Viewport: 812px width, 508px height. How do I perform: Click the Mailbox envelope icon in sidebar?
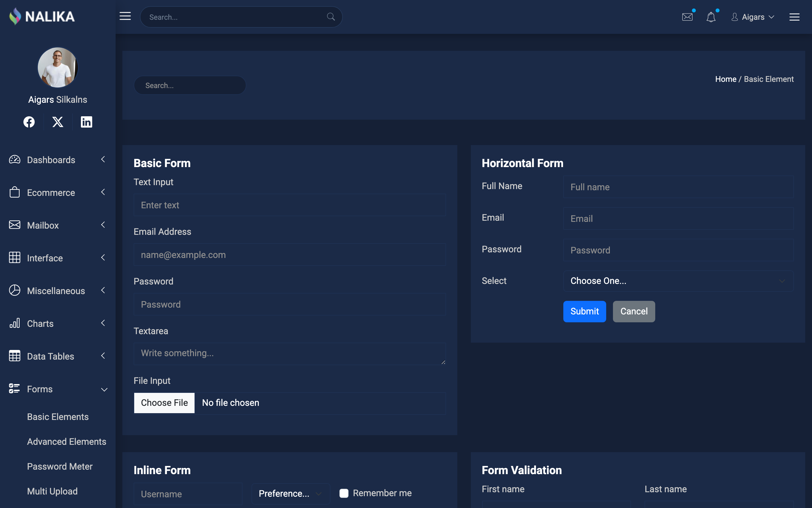(14, 225)
